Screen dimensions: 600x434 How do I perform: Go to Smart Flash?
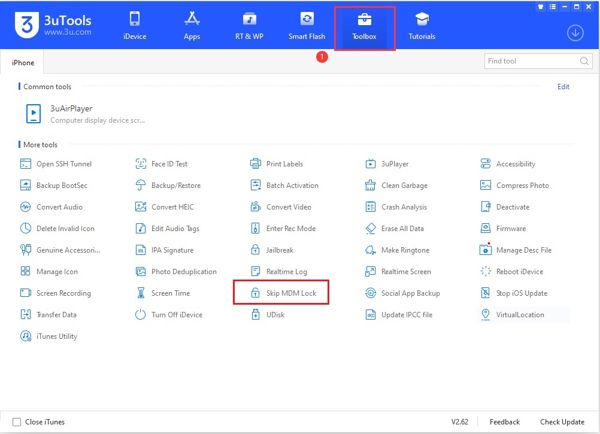pyautogui.click(x=307, y=26)
